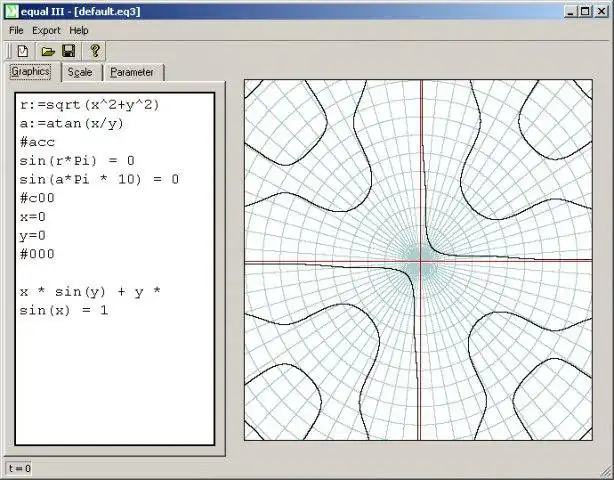Click the New document toolbar icon
This screenshot has width=614, height=480.
(x=23, y=51)
